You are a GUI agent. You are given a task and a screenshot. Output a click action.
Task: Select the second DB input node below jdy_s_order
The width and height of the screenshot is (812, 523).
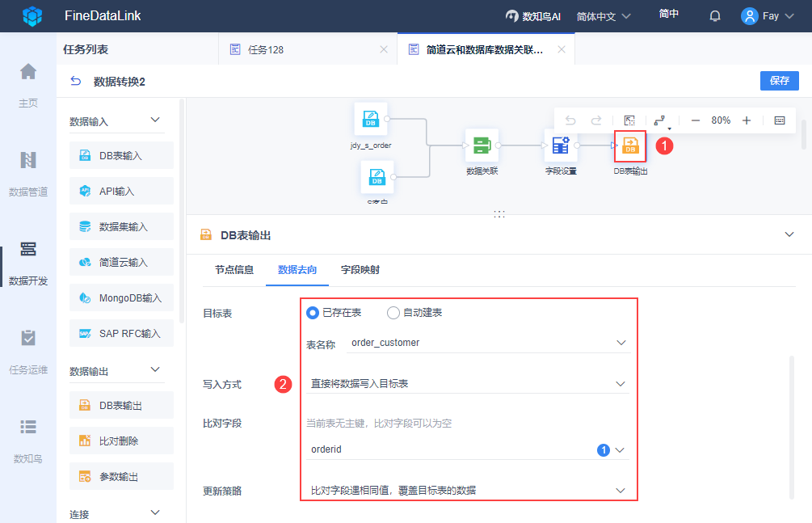377,177
